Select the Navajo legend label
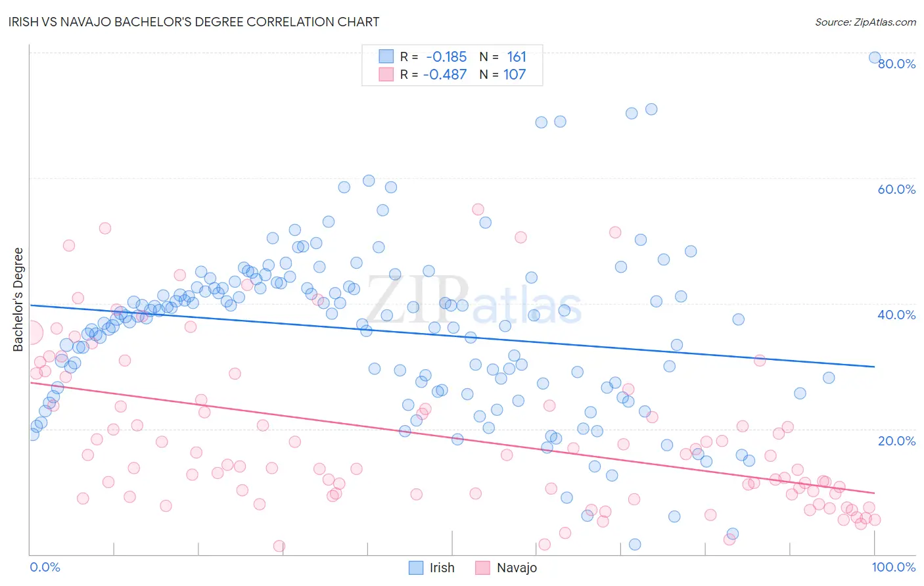 click(517, 568)
